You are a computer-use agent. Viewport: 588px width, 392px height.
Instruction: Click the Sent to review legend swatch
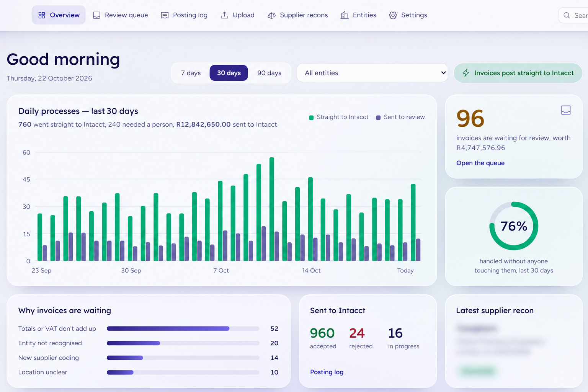(x=378, y=118)
